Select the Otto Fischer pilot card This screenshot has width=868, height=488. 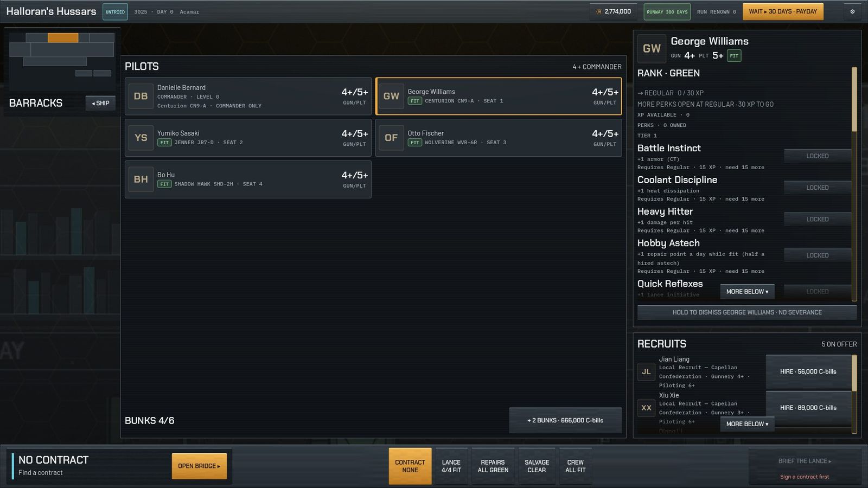coord(499,138)
